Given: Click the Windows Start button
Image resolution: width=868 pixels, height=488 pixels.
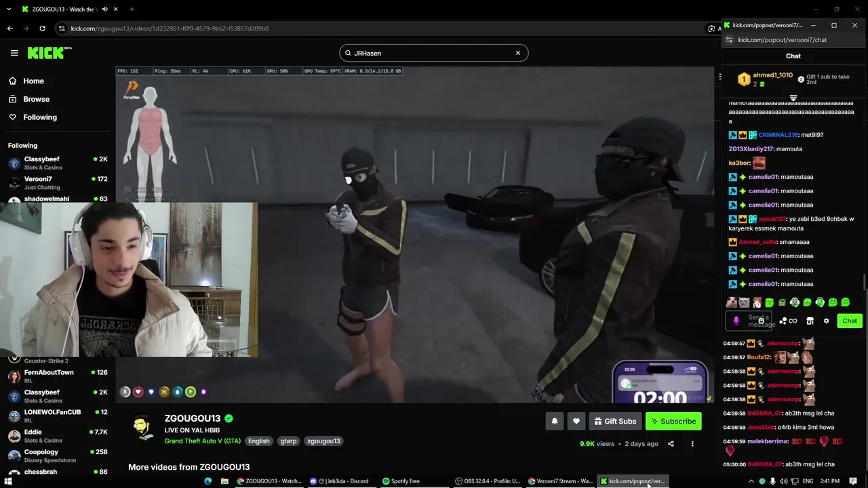Looking at the screenshot, I should click(x=8, y=481).
